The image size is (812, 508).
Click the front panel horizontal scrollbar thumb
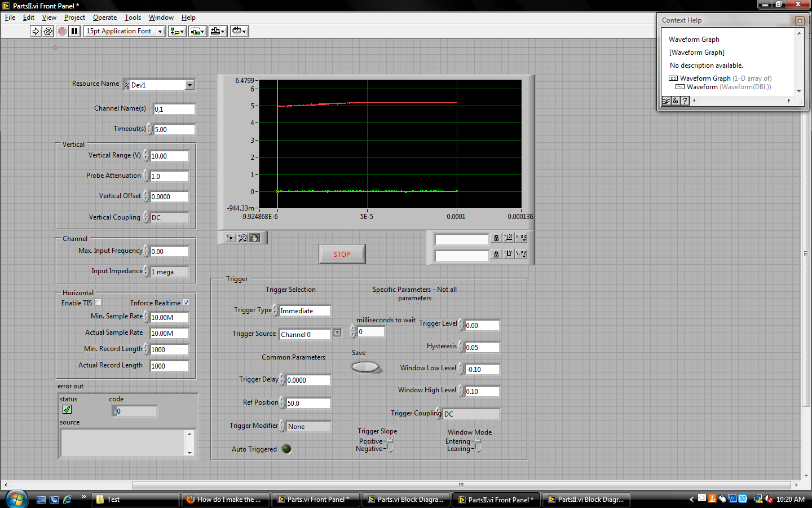click(x=461, y=485)
